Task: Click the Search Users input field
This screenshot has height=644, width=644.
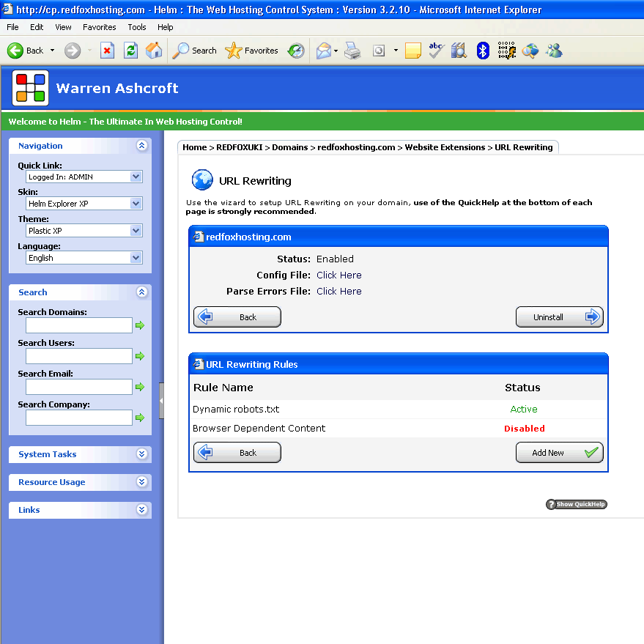Action: (x=79, y=356)
